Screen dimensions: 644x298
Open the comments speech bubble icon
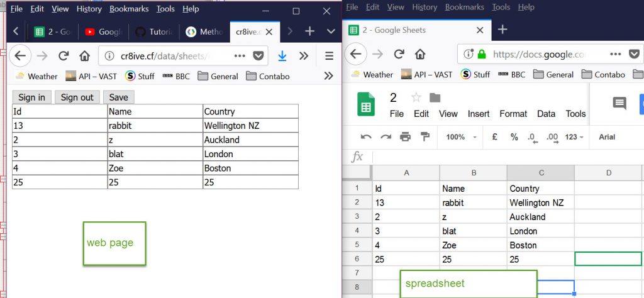click(619, 104)
